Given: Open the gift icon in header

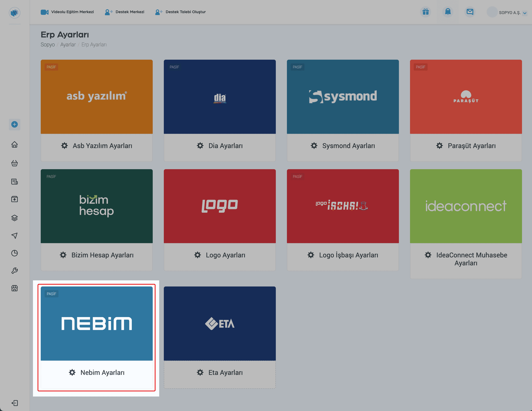Looking at the screenshot, I should coord(426,12).
